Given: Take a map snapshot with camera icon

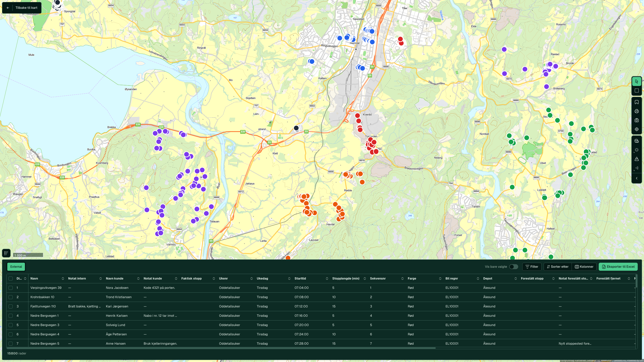Looking at the screenshot, I should point(636,120).
